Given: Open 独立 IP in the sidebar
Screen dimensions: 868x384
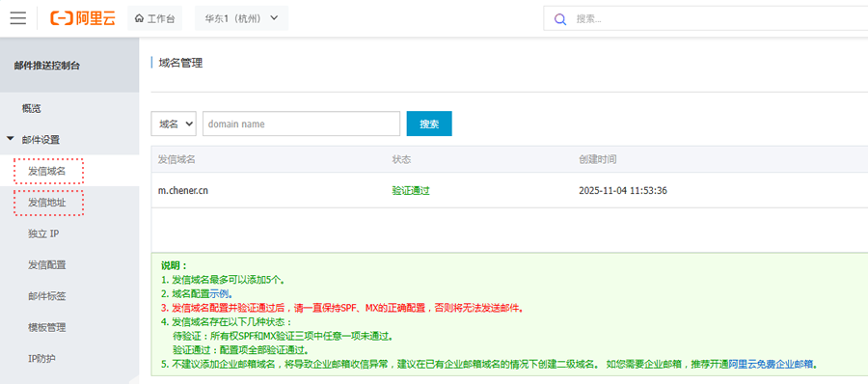Looking at the screenshot, I should click(43, 233).
